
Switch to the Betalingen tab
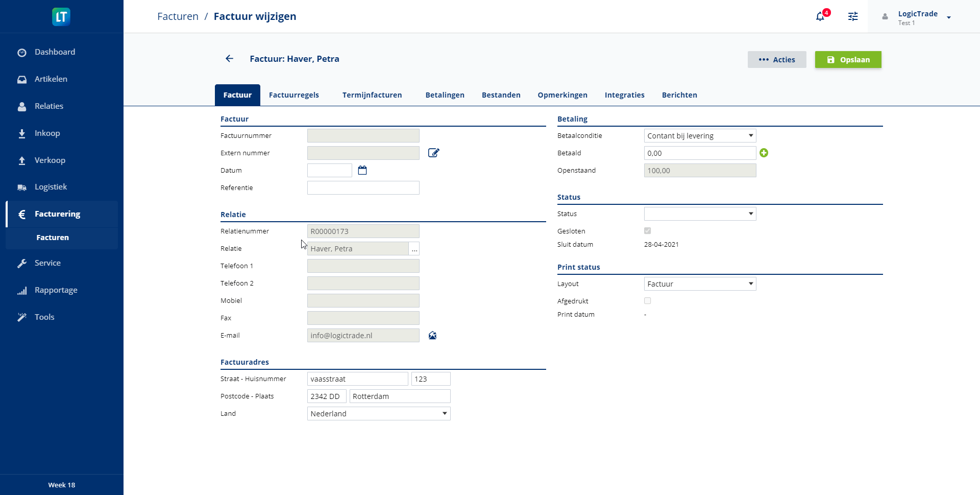pyautogui.click(x=445, y=95)
